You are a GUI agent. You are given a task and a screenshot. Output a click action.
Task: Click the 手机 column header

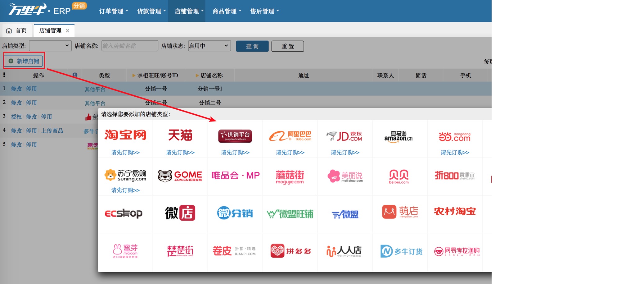466,76
